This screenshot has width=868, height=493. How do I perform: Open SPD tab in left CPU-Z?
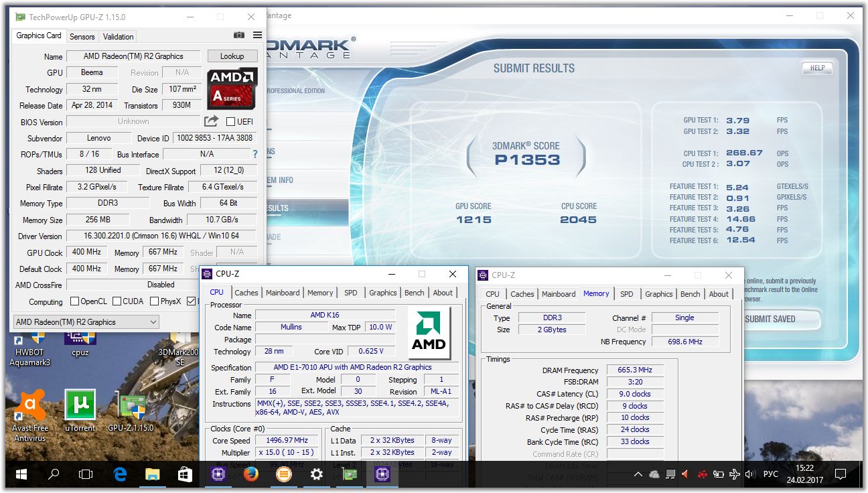coord(351,293)
